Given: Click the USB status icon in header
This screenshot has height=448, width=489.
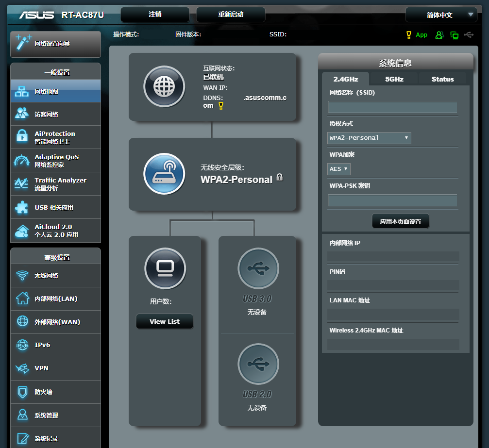Looking at the screenshot, I should 468,35.
